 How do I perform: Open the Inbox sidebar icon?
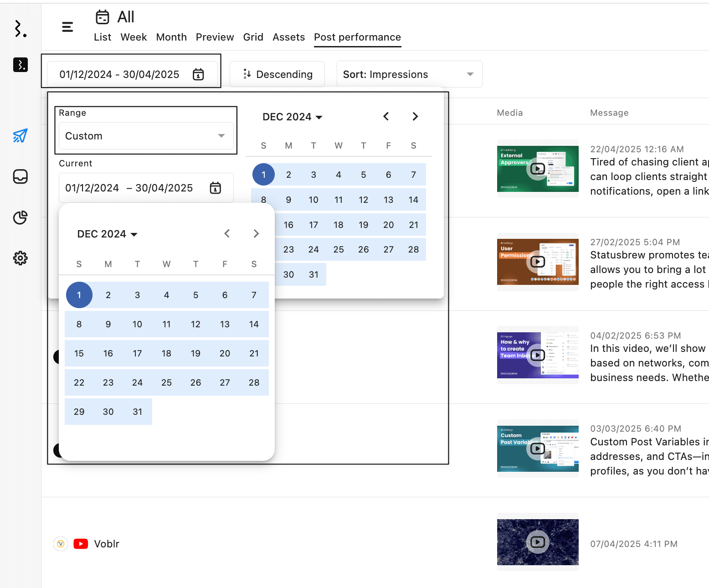tap(21, 176)
